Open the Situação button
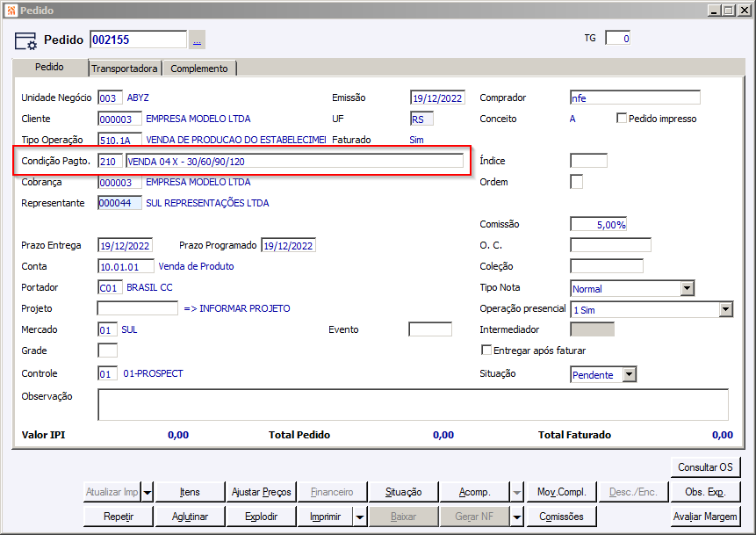756x535 pixels. click(x=404, y=492)
